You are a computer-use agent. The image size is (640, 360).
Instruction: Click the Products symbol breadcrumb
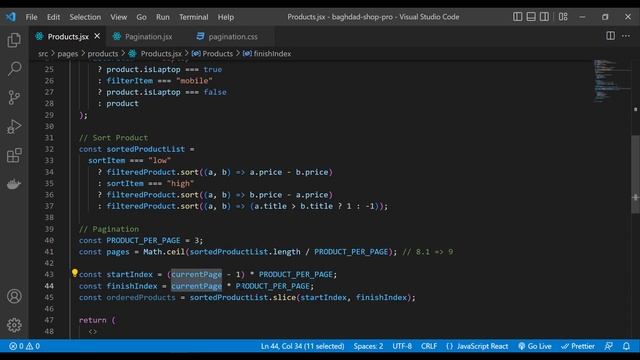[x=212, y=53]
